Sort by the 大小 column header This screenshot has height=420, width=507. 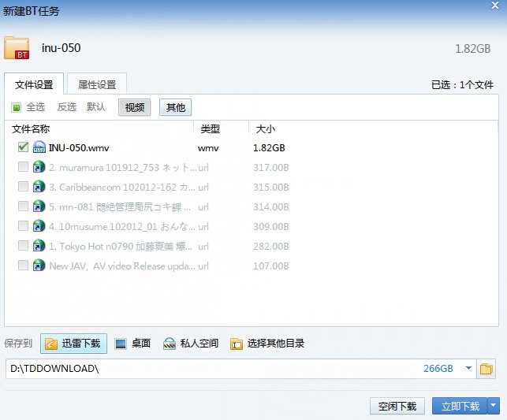tap(266, 129)
